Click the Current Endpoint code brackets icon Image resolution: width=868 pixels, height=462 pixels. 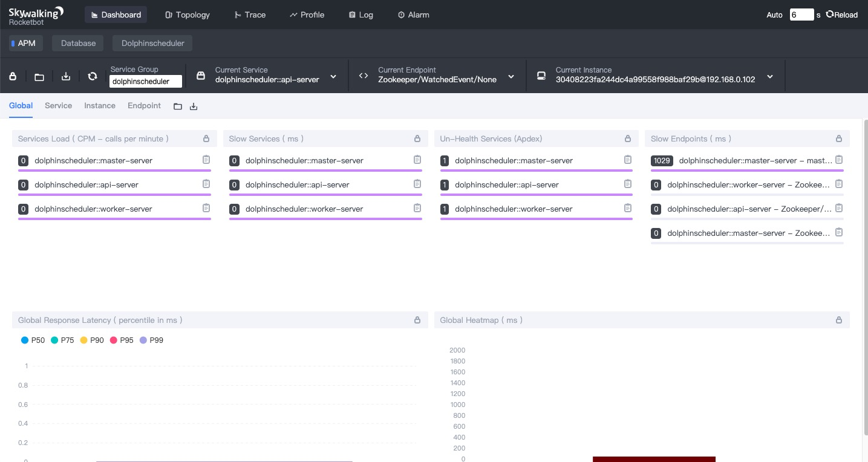tap(364, 76)
